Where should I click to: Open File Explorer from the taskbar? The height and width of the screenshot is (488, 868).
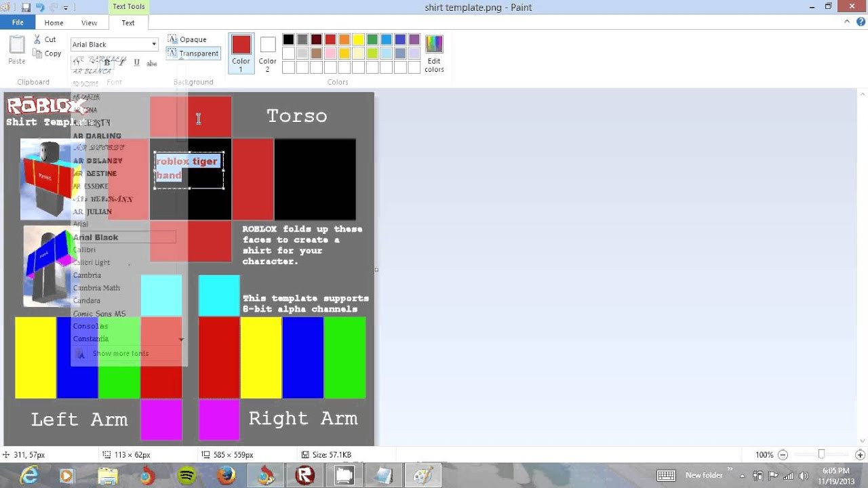108,476
